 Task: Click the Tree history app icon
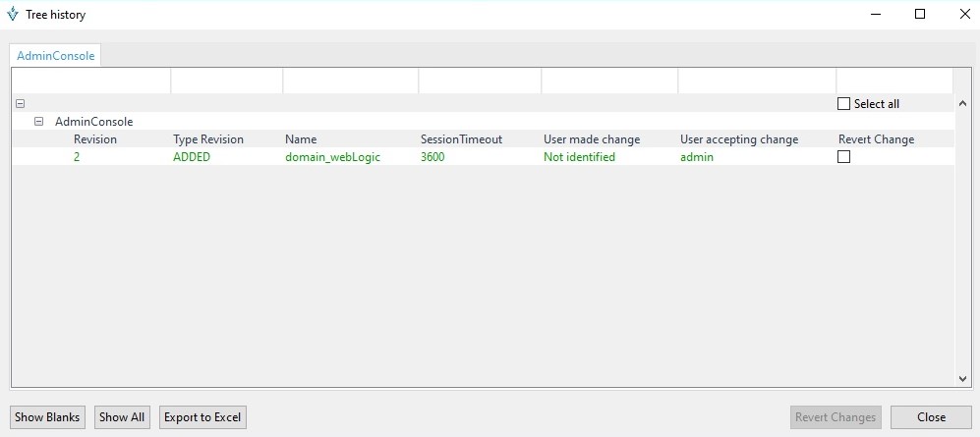pos(13,14)
